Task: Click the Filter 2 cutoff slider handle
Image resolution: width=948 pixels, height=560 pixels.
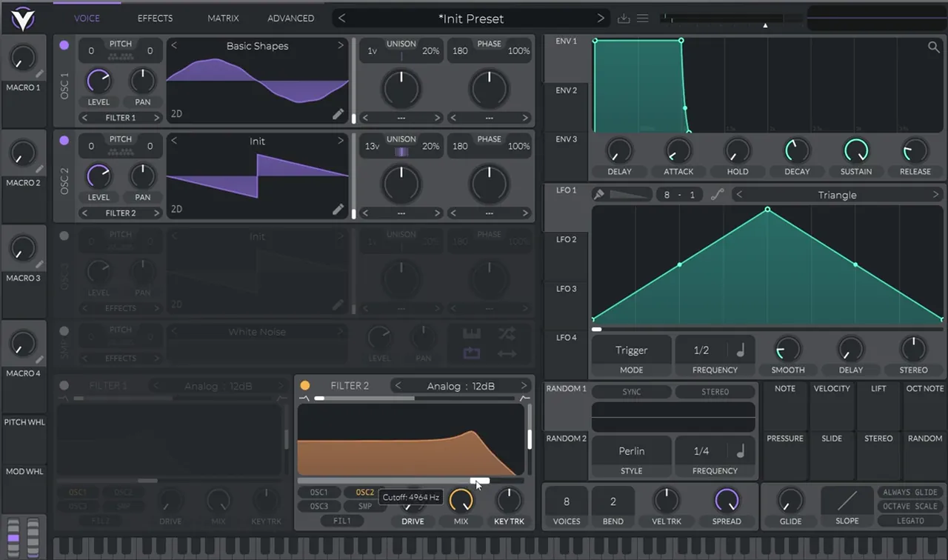Action: point(480,480)
